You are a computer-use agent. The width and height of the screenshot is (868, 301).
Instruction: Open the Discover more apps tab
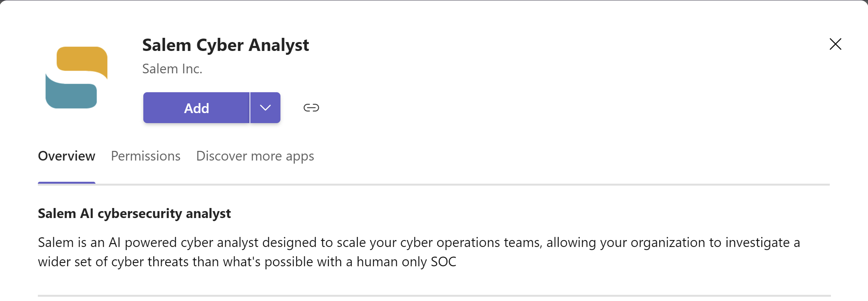tap(255, 156)
